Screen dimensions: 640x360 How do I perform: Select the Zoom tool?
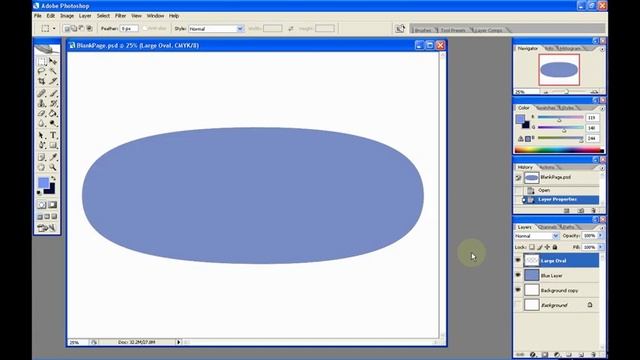coord(53,167)
